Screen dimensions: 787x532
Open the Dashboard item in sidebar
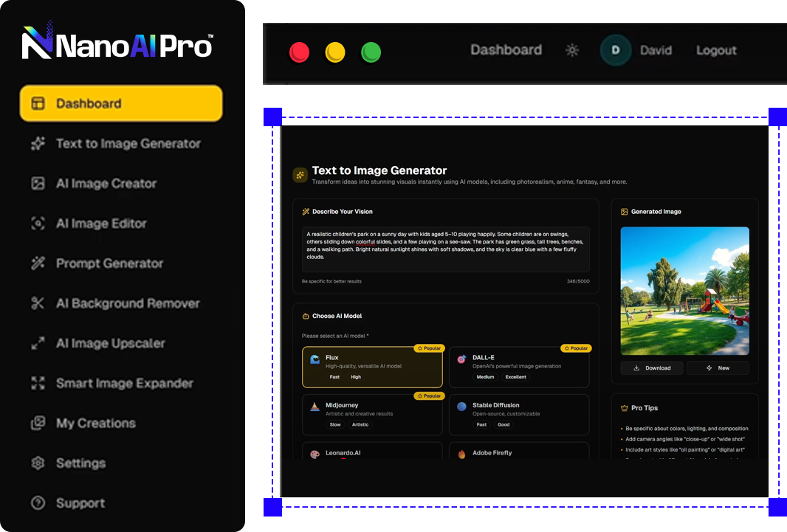pyautogui.click(x=121, y=103)
